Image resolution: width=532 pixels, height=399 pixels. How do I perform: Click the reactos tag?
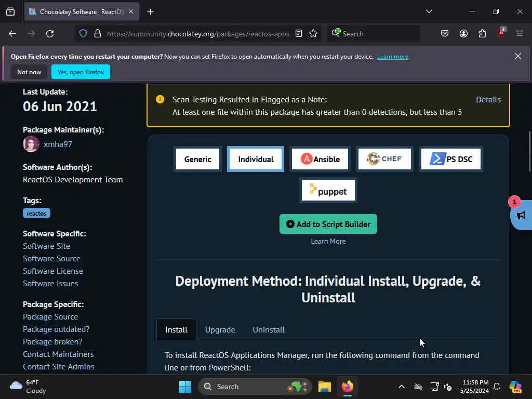tap(37, 214)
